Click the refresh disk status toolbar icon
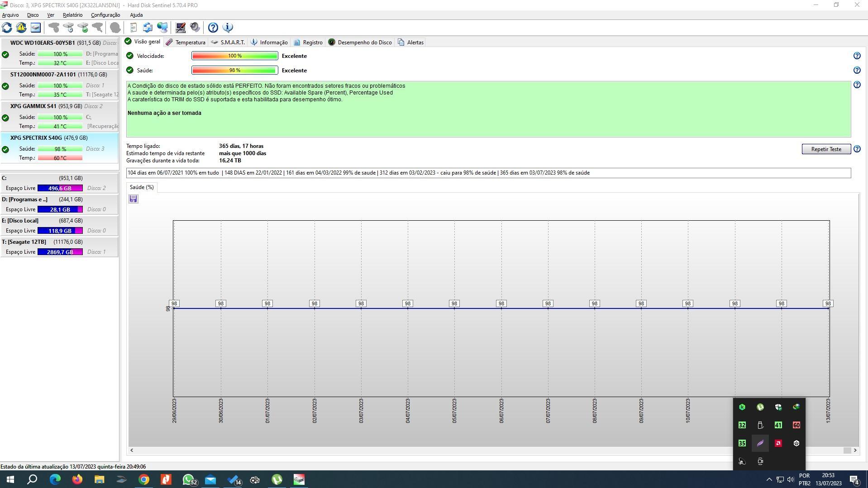Viewport: 868px width, 488px height. coord(7,28)
